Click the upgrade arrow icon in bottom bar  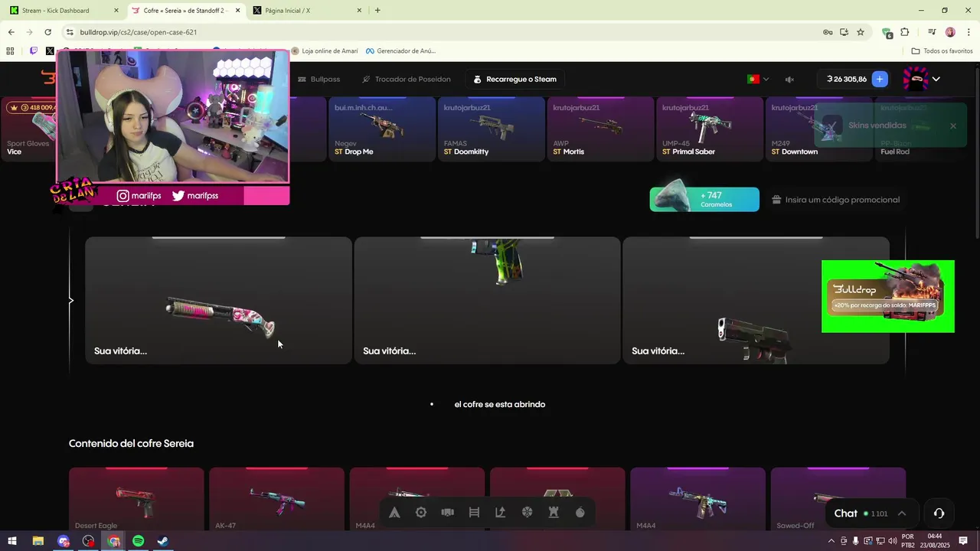(x=501, y=513)
